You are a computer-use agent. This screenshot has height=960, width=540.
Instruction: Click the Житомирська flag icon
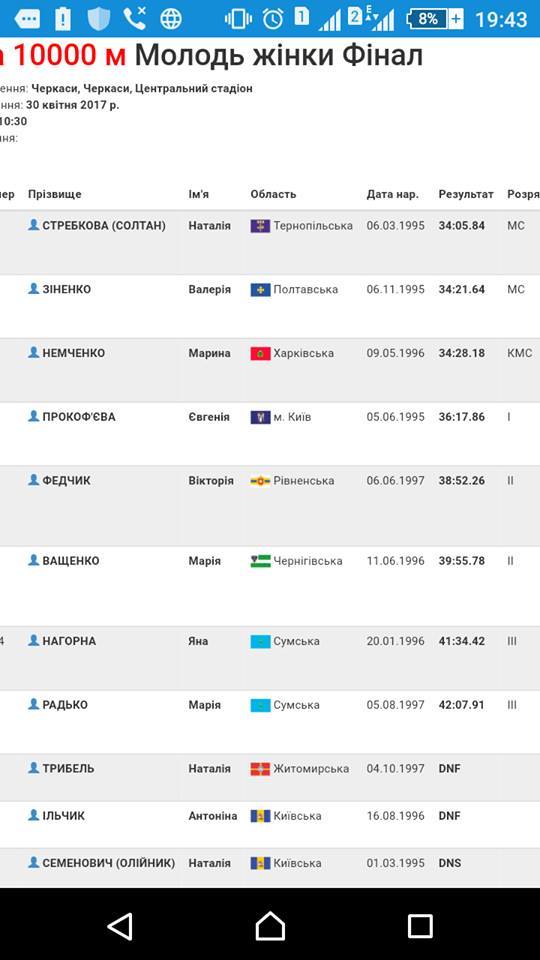click(260, 769)
